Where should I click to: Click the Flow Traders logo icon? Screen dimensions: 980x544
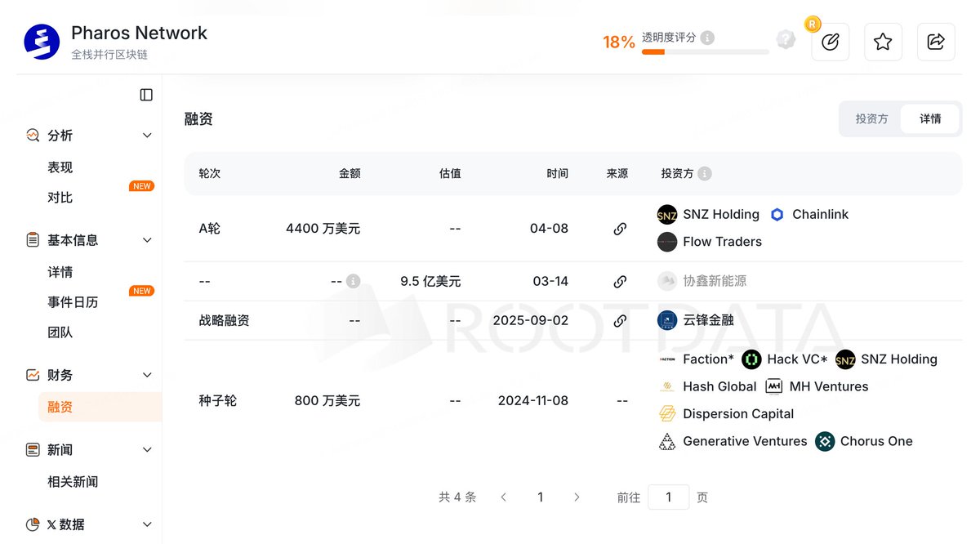pyautogui.click(x=667, y=242)
